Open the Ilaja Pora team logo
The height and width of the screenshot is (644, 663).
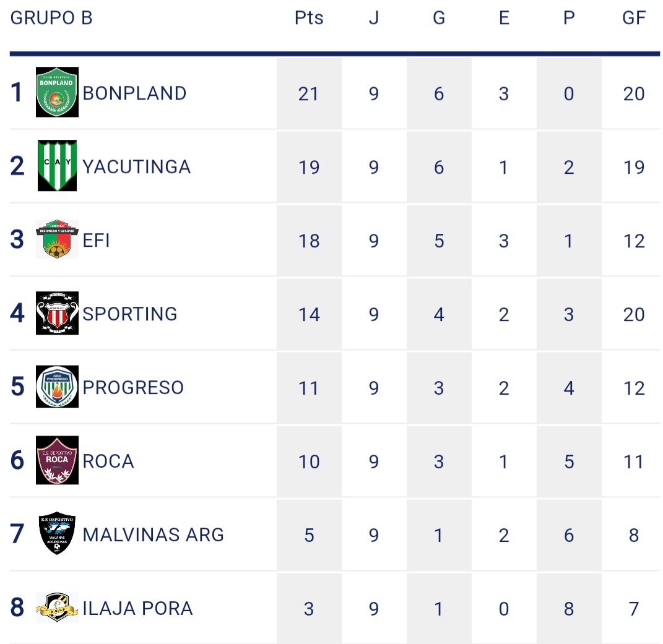57,608
